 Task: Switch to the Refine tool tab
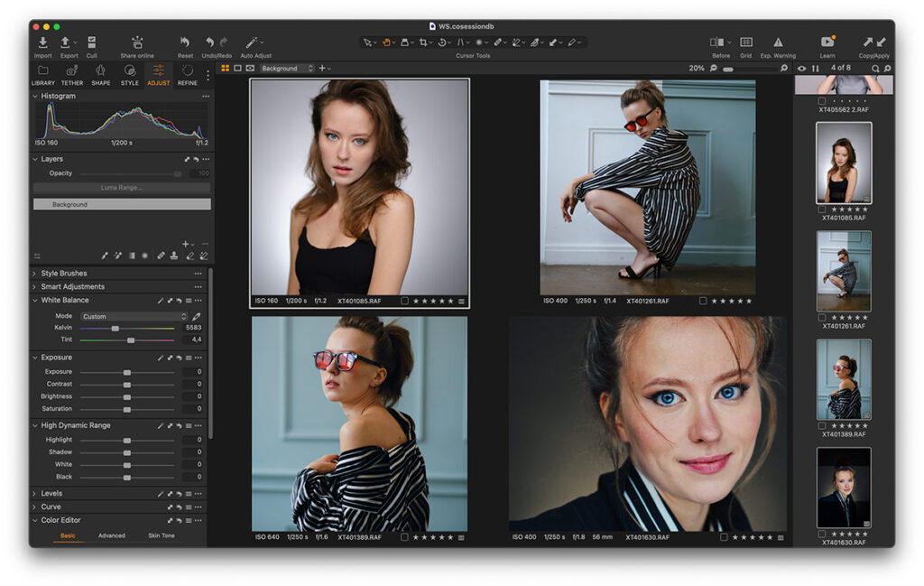click(187, 74)
